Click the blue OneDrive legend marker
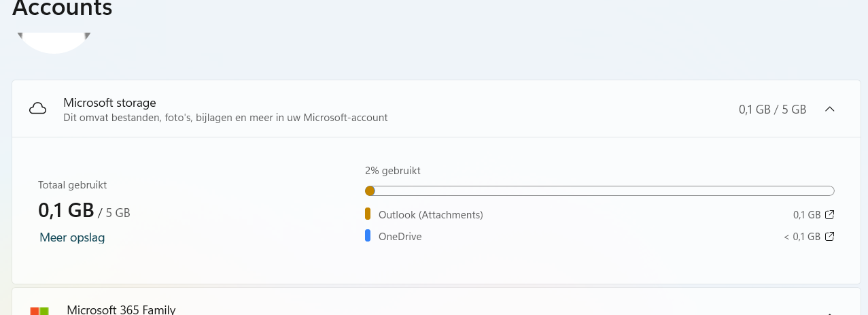 pyautogui.click(x=368, y=236)
